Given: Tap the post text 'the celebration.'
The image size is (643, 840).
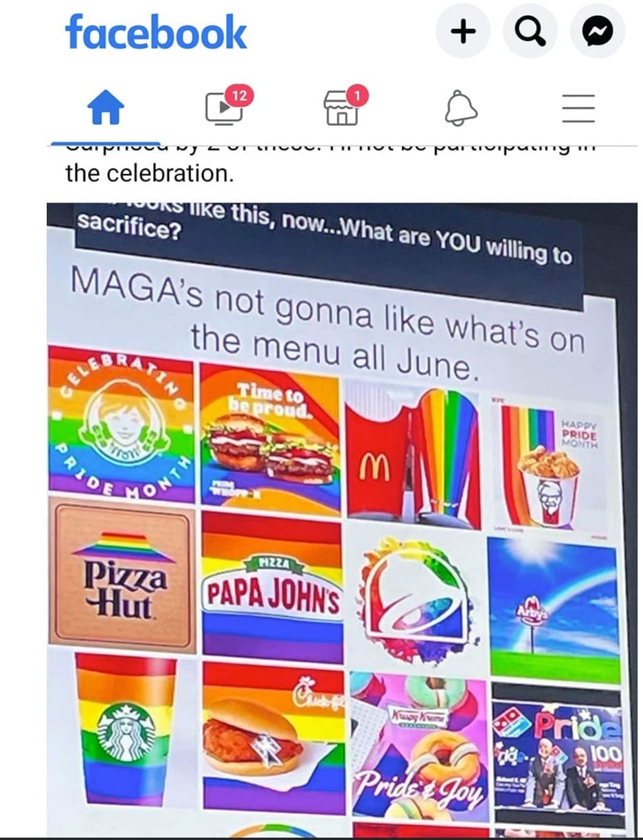Looking at the screenshot, I should pyautogui.click(x=150, y=173).
